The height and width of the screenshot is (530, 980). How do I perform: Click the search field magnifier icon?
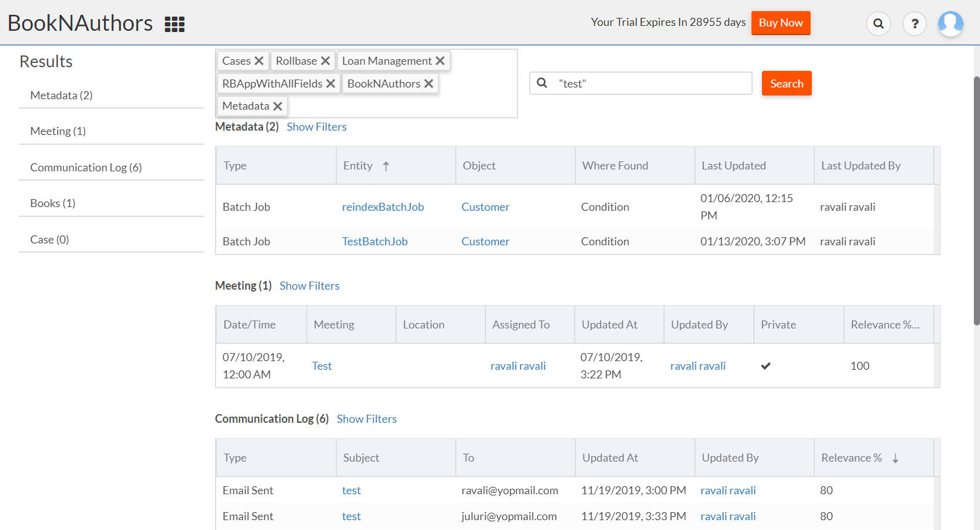tap(542, 83)
